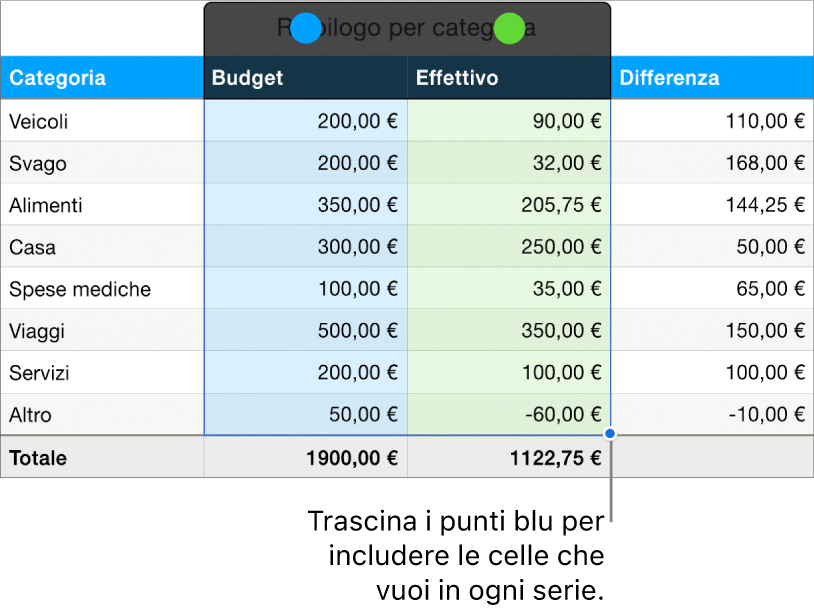
Task: Click the blue selection handle below Effettivo column
Action: click(610, 434)
